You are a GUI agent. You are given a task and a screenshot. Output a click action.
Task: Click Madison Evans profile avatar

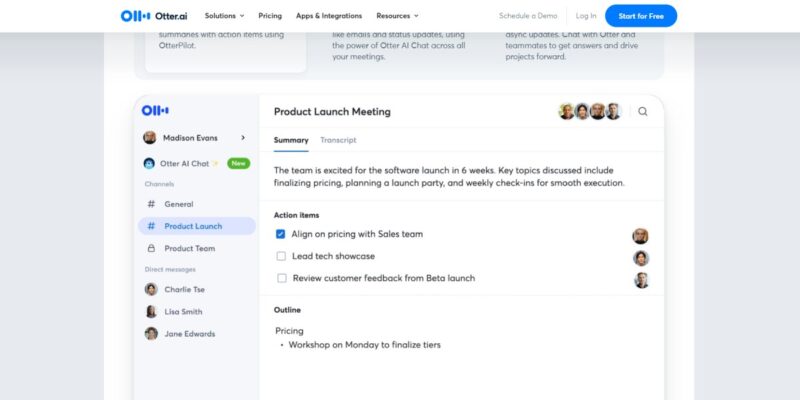tap(149, 138)
